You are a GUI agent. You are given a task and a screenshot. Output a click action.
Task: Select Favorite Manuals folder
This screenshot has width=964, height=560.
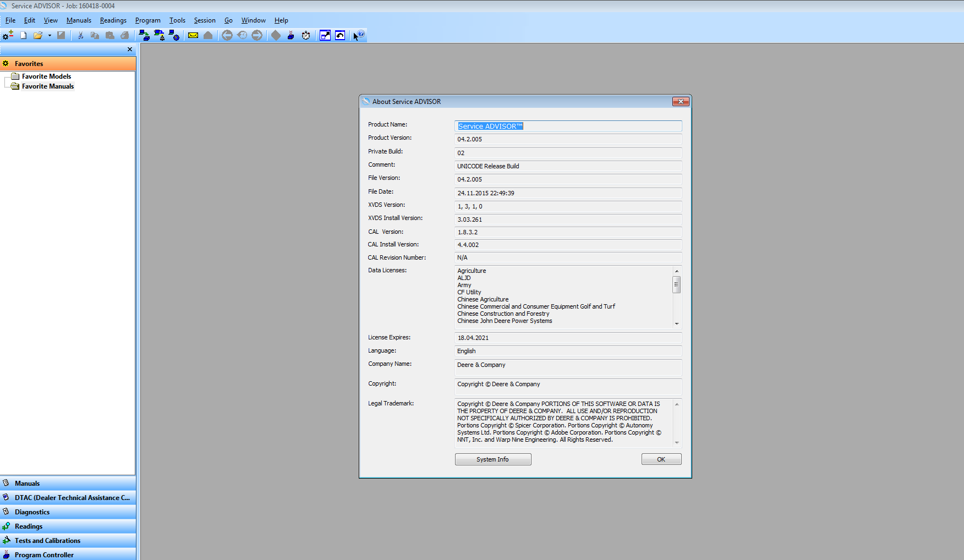(47, 86)
